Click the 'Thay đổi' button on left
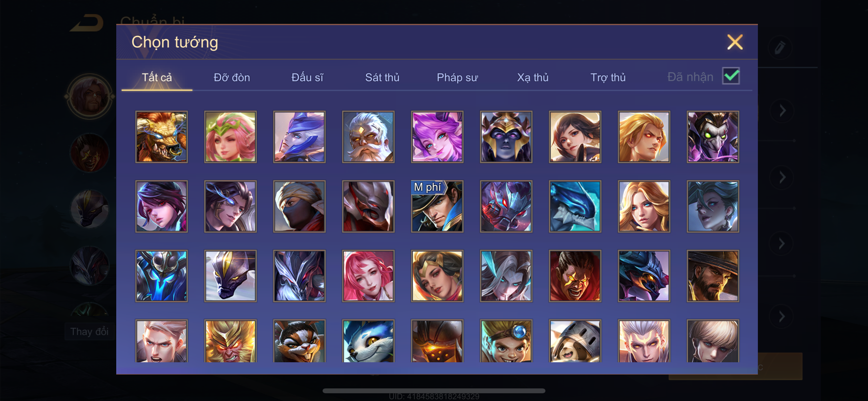Viewport: 868px width, 401px height. coord(89,332)
